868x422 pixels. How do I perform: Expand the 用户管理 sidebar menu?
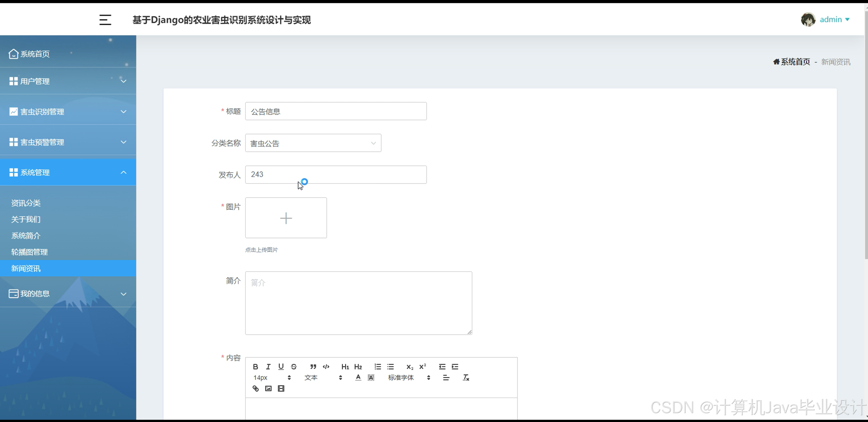[68, 81]
